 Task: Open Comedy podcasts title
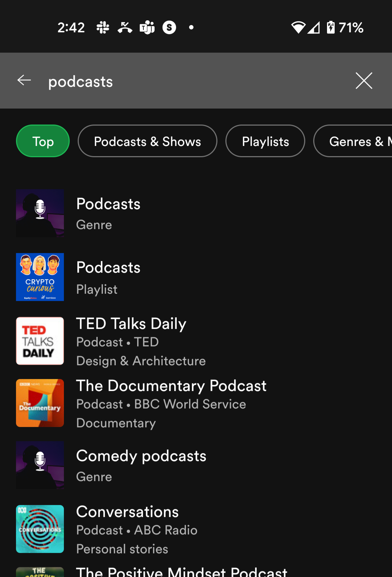[x=141, y=456]
